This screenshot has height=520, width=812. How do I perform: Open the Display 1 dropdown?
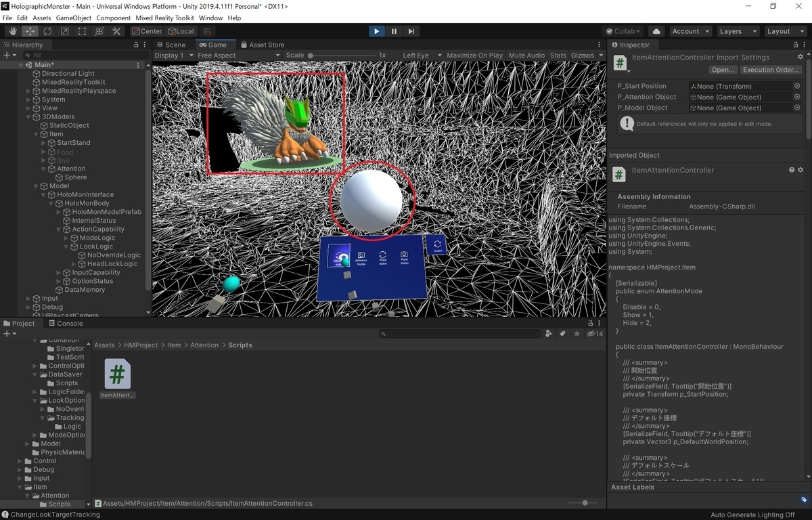point(173,56)
